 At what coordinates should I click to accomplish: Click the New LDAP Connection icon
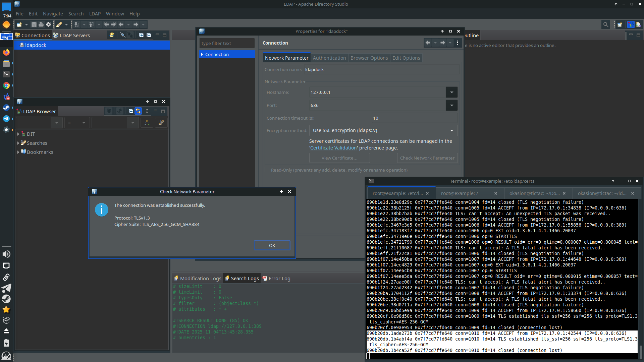tap(112, 35)
